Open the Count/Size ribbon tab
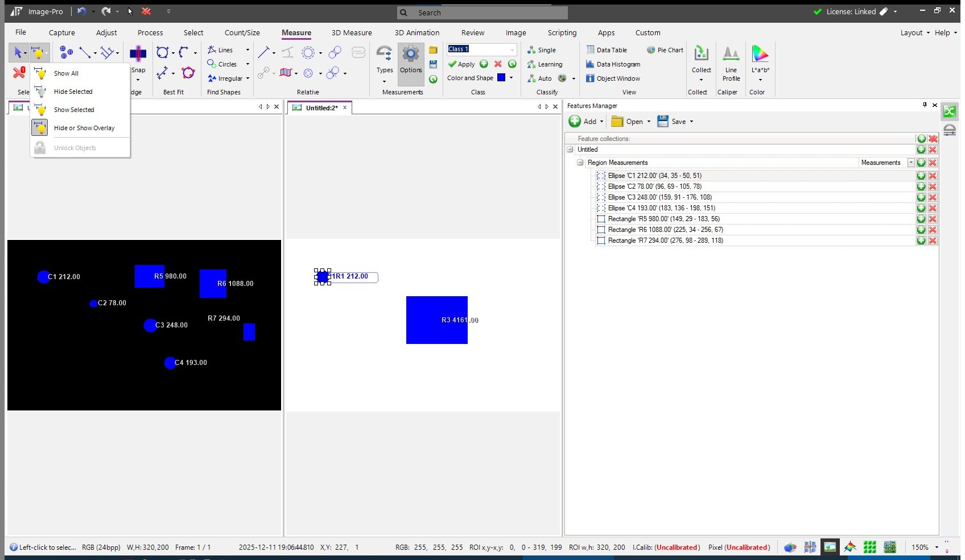 click(242, 33)
